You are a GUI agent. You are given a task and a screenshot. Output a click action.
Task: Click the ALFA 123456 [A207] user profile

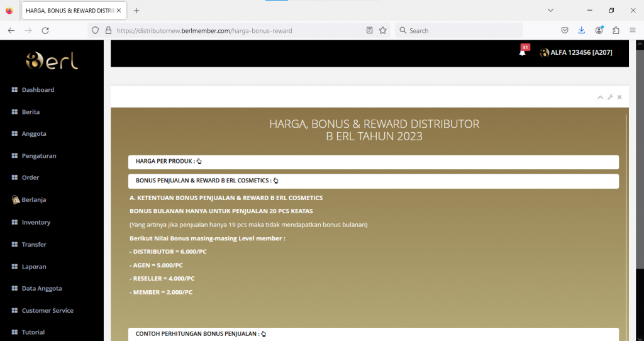tap(576, 53)
